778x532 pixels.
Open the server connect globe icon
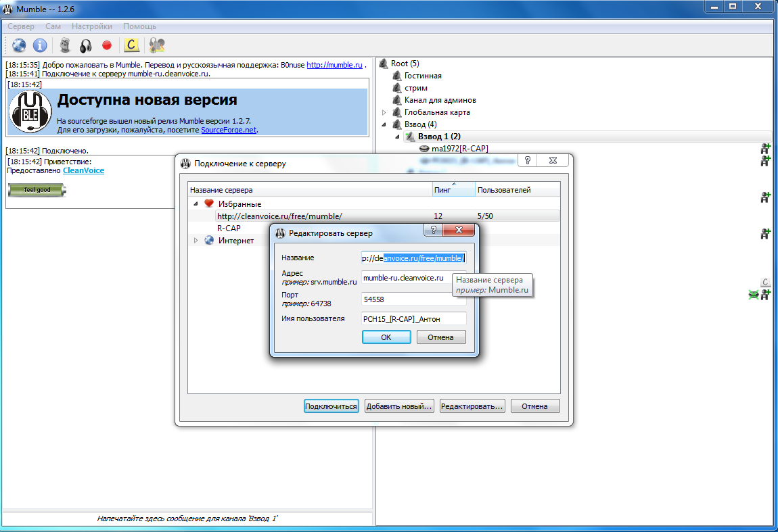(19, 45)
